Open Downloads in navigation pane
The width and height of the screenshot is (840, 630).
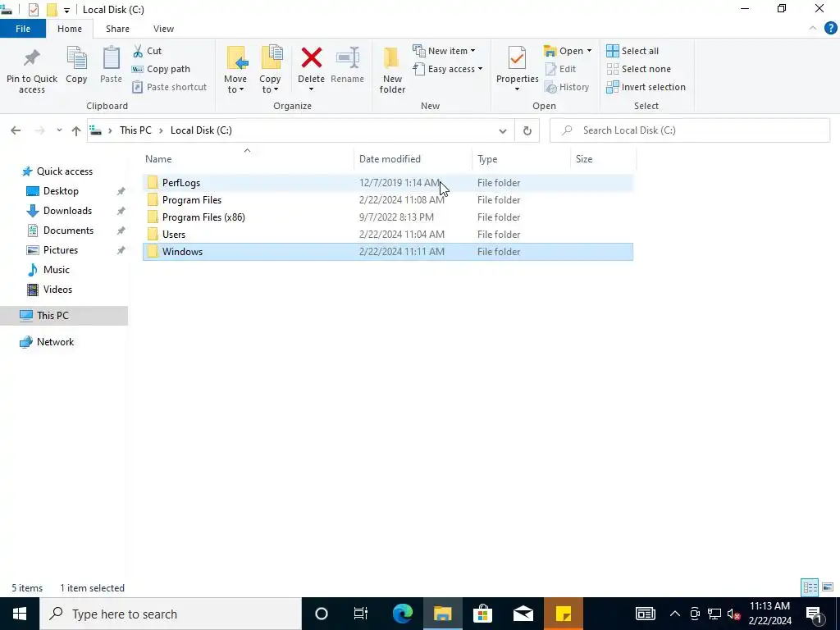[x=67, y=211]
